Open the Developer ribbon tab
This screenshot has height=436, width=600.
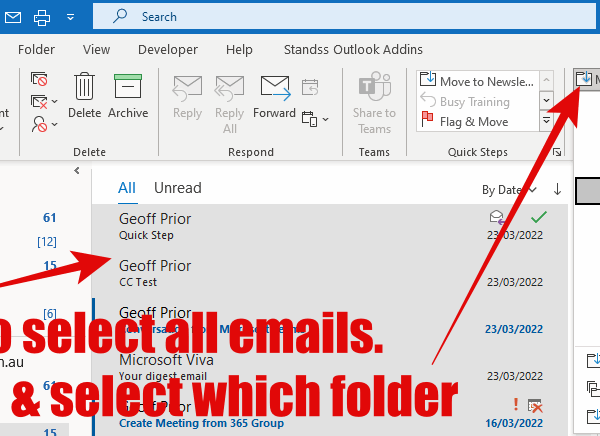[167, 49]
